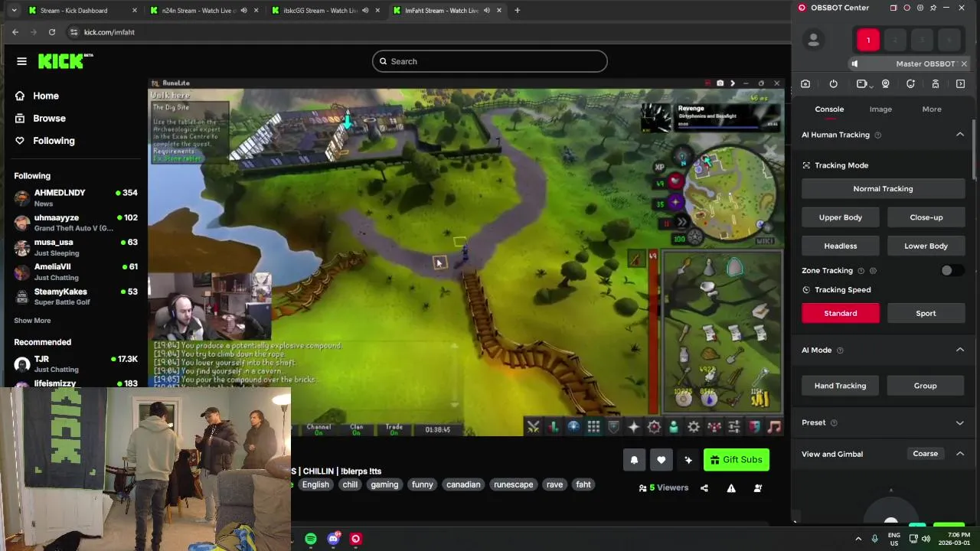
Task: Switch to OBSBOT Image tab
Action: point(880,109)
